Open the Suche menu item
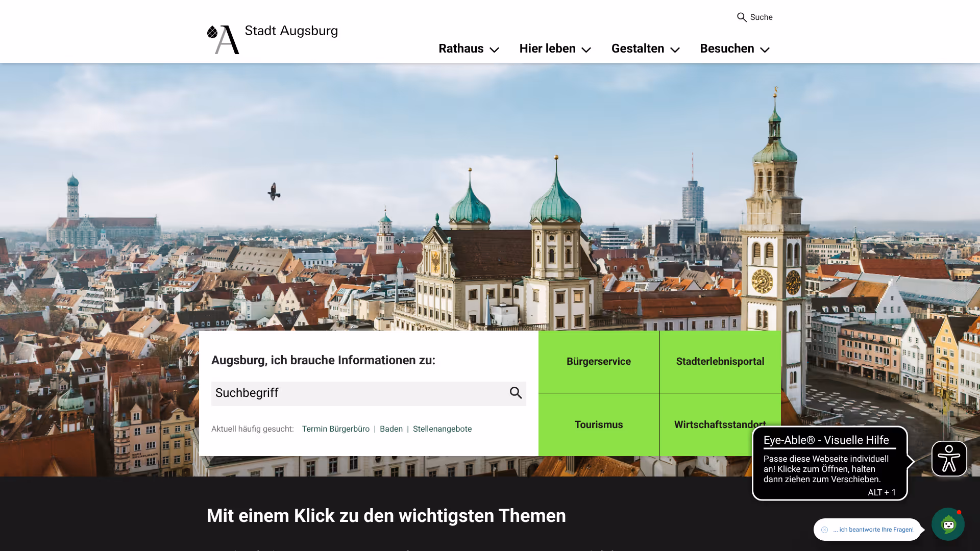Viewport: 980px width, 551px height. (754, 17)
